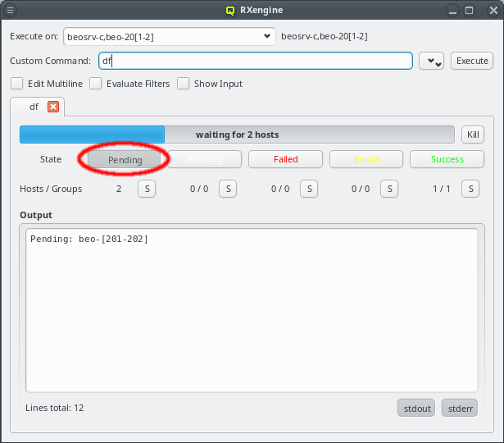Open the window menu icon in title bar
Viewport: 504px width, 443px height.
(11, 11)
